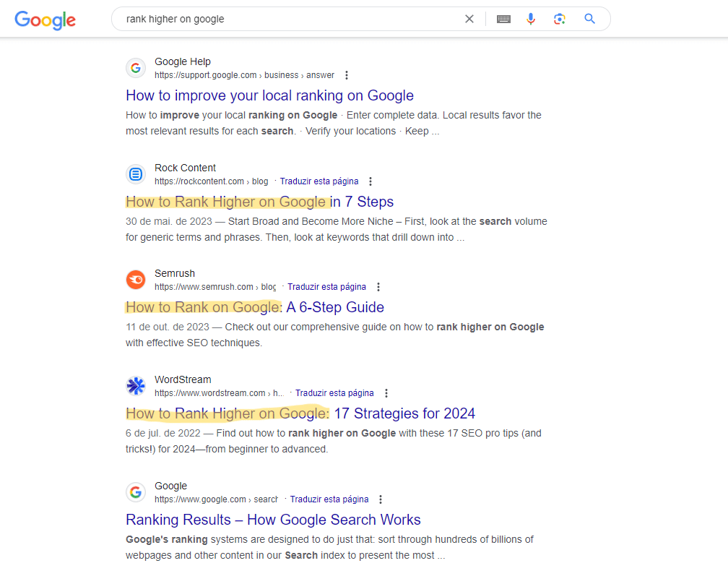This screenshot has height=571, width=728.
Task: Open the WordStream 17 Strategies for 2024 result
Action: point(300,413)
